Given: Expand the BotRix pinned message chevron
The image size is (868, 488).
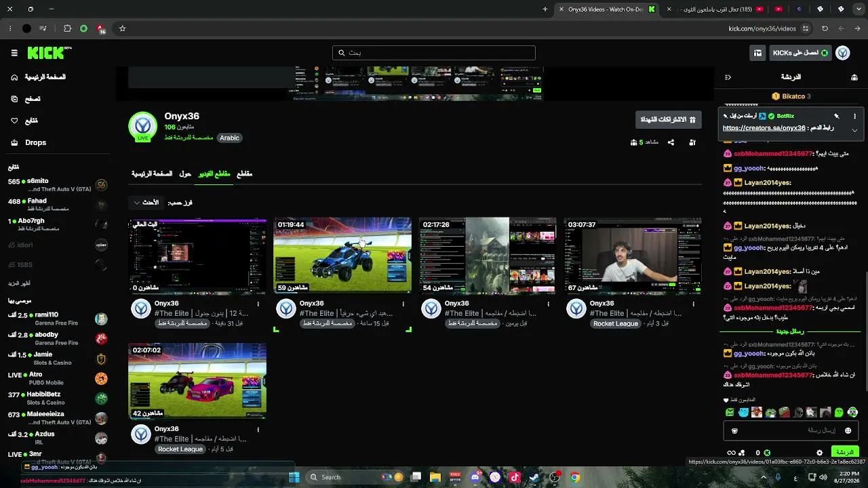Looking at the screenshot, I should coord(854,130).
